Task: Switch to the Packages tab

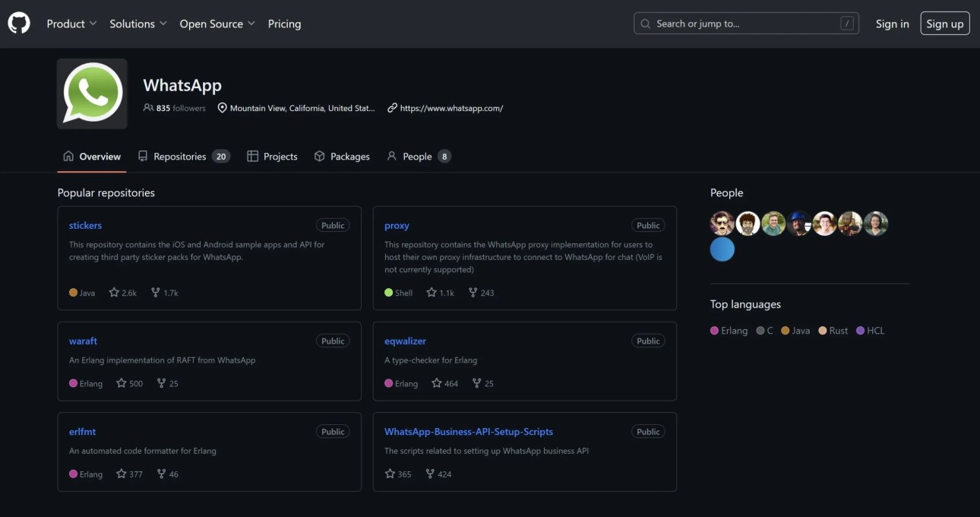Action: [x=342, y=157]
